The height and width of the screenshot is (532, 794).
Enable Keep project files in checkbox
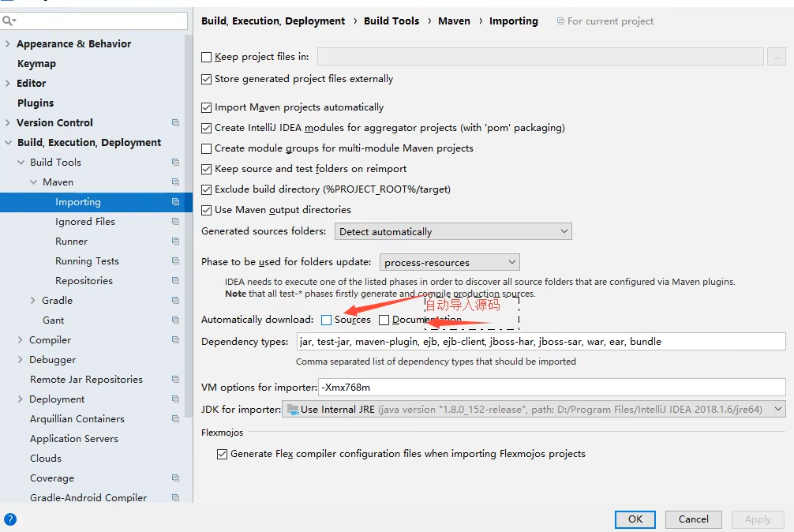[x=206, y=57]
